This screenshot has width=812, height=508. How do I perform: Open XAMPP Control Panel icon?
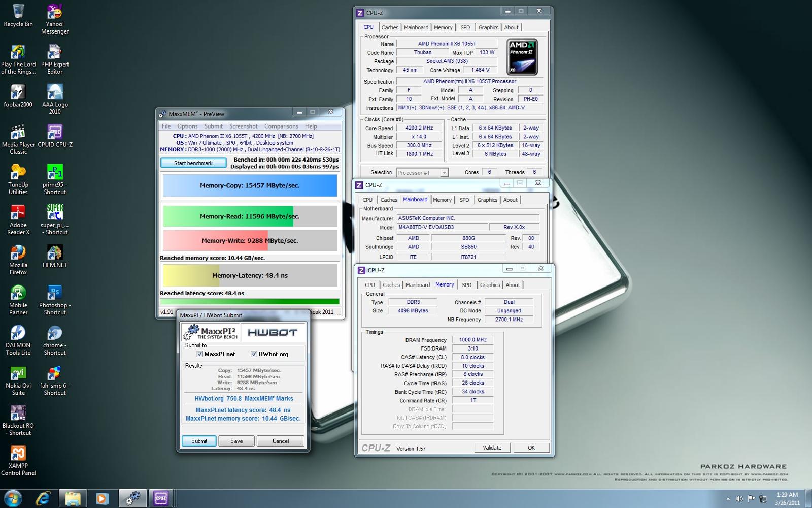coord(18,461)
